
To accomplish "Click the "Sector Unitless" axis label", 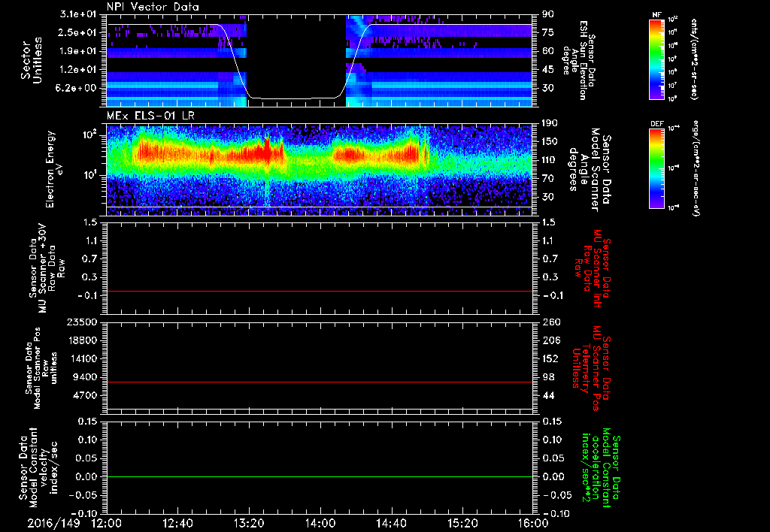I will (32, 60).
